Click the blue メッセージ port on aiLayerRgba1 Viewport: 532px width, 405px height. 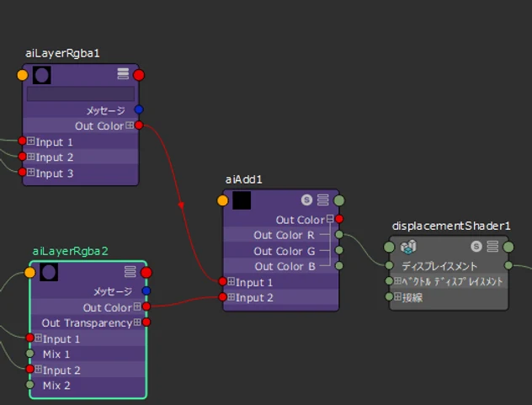pos(139,109)
